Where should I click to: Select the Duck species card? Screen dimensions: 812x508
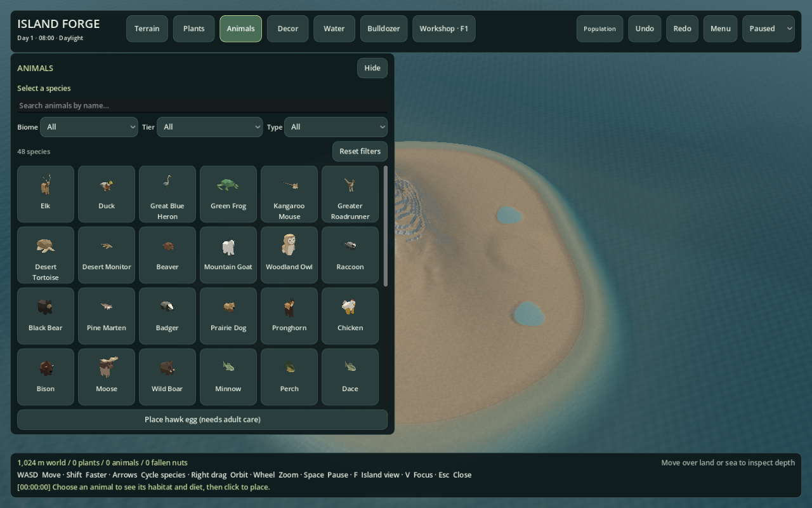pyautogui.click(x=107, y=194)
